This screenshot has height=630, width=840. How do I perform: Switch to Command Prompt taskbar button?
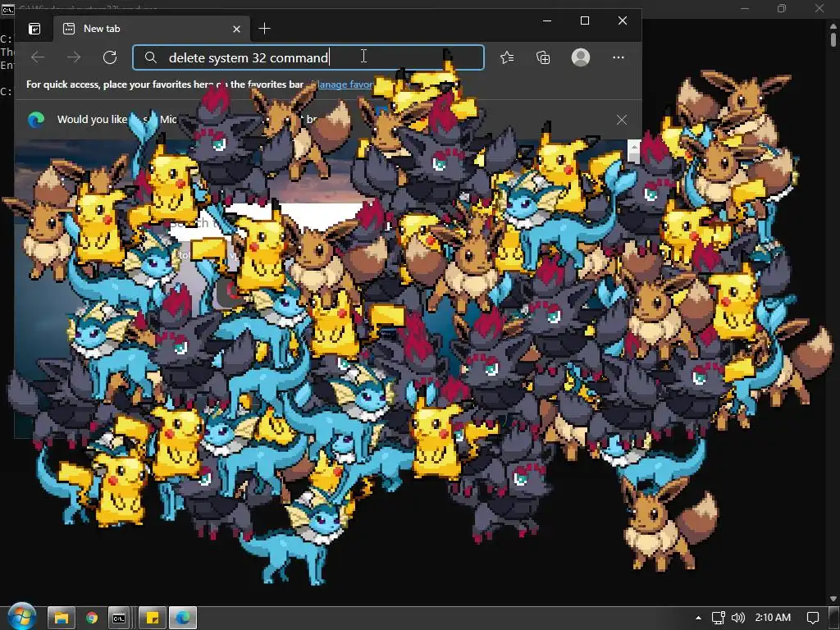(x=119, y=618)
